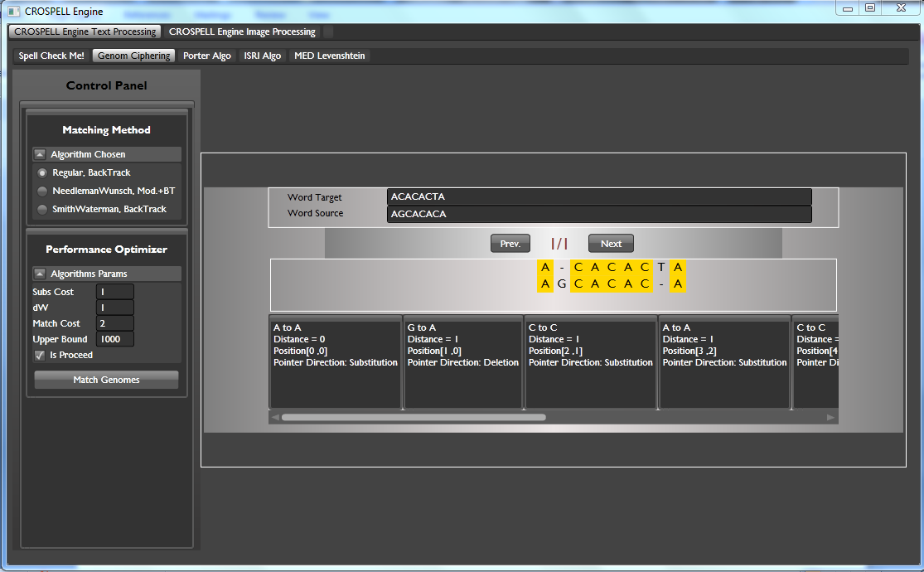Screen dimensions: 924x572
Task: Click the horizontal scrollbar right arrow
Action: click(830, 417)
